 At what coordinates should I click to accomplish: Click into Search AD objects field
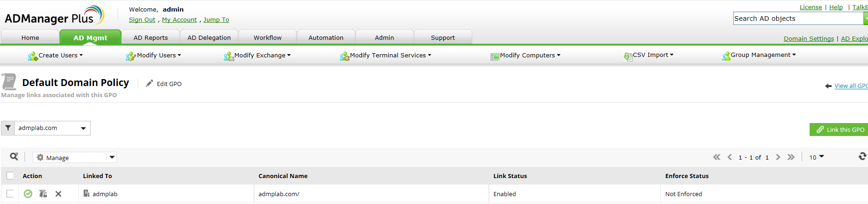point(798,19)
